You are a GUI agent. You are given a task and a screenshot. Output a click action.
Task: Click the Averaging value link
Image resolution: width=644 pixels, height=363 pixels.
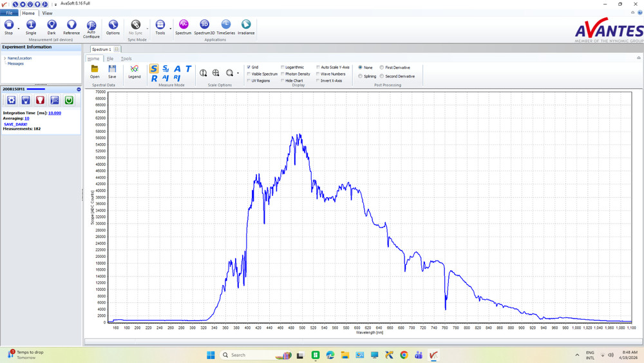pos(26,119)
